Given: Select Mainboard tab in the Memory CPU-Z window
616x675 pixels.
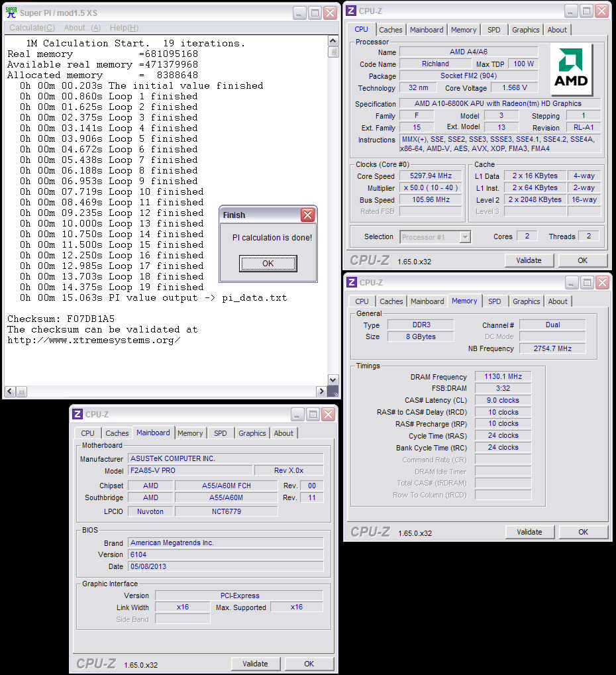Looking at the screenshot, I should point(427,301).
